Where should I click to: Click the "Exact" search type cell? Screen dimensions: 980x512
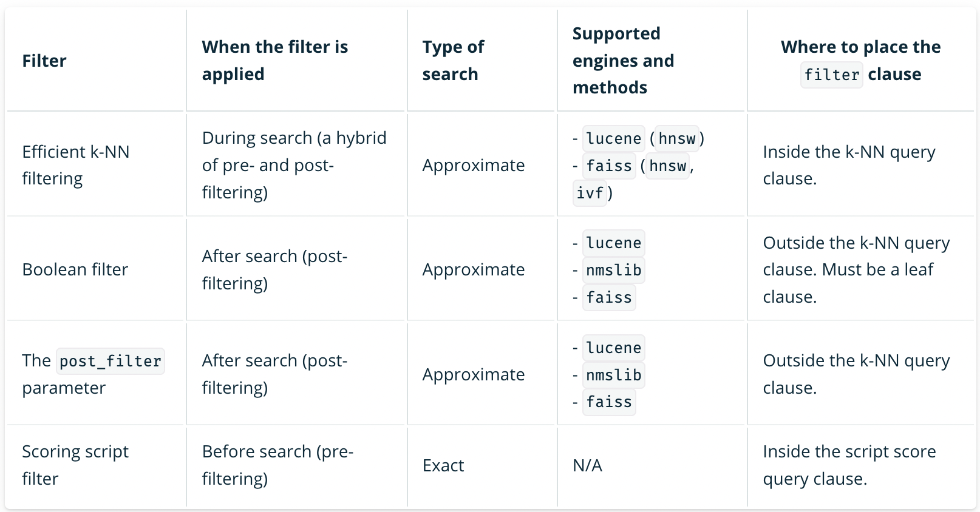click(443, 465)
